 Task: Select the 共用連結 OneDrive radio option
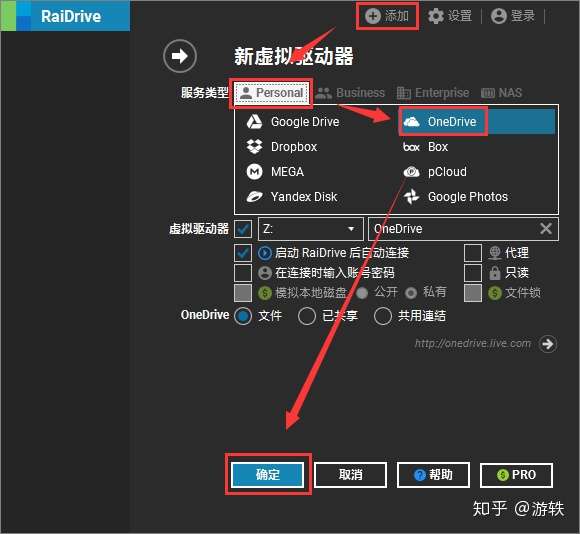point(383,316)
